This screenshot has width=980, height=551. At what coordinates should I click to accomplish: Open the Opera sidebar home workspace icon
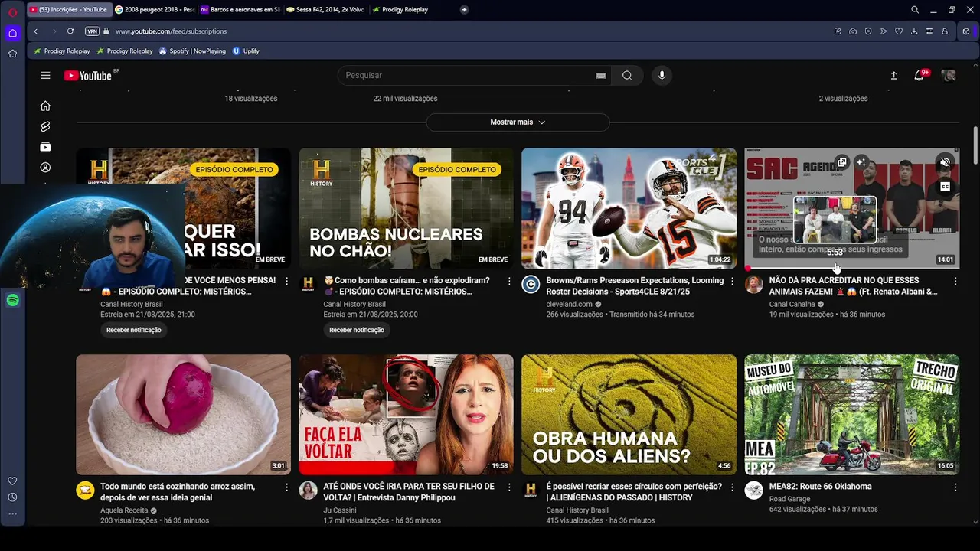(x=12, y=33)
